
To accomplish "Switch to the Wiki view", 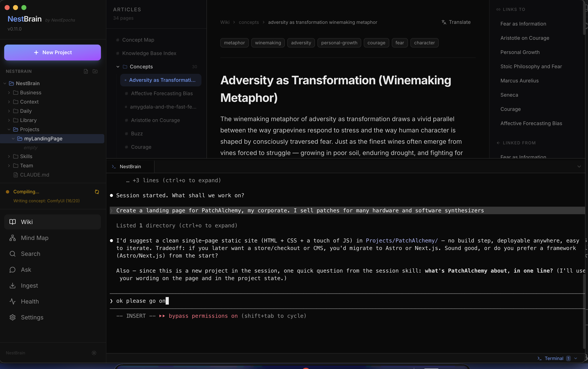I will coord(27,222).
